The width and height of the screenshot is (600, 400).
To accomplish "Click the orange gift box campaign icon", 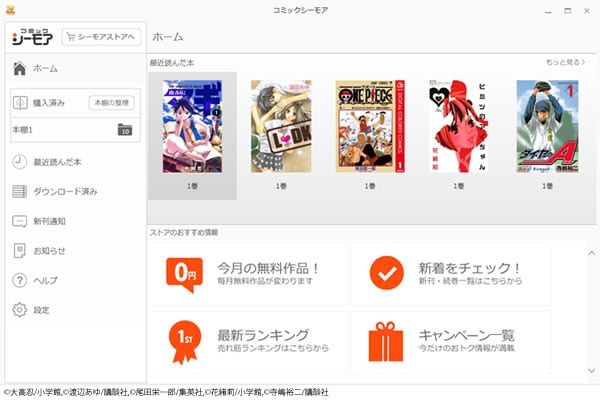I will 386,341.
